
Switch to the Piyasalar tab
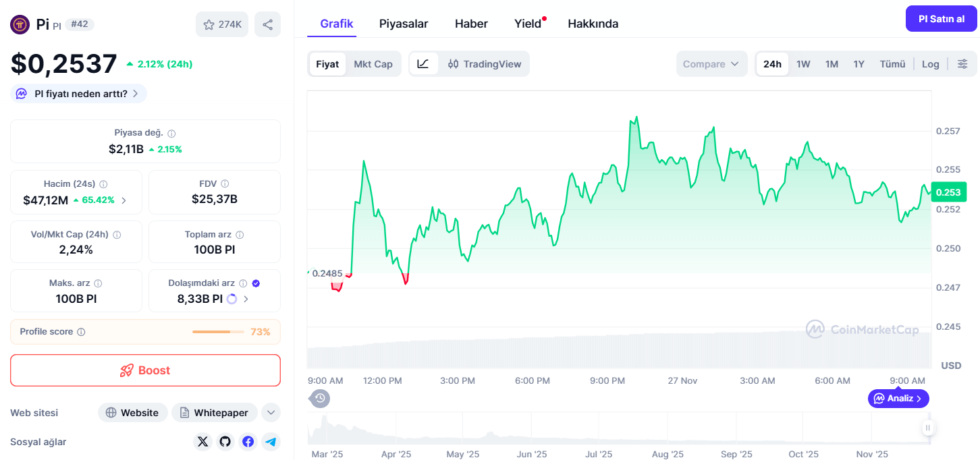[x=404, y=24]
